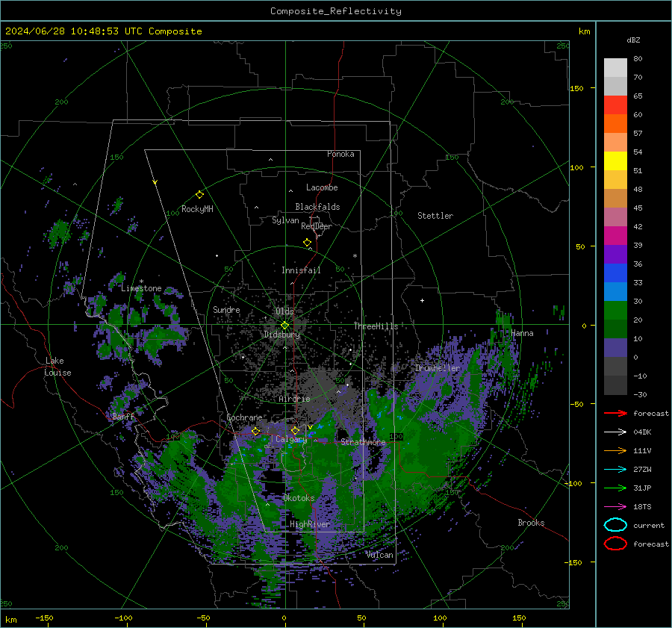
Task: Click the Hanna label
Action: click(522, 333)
